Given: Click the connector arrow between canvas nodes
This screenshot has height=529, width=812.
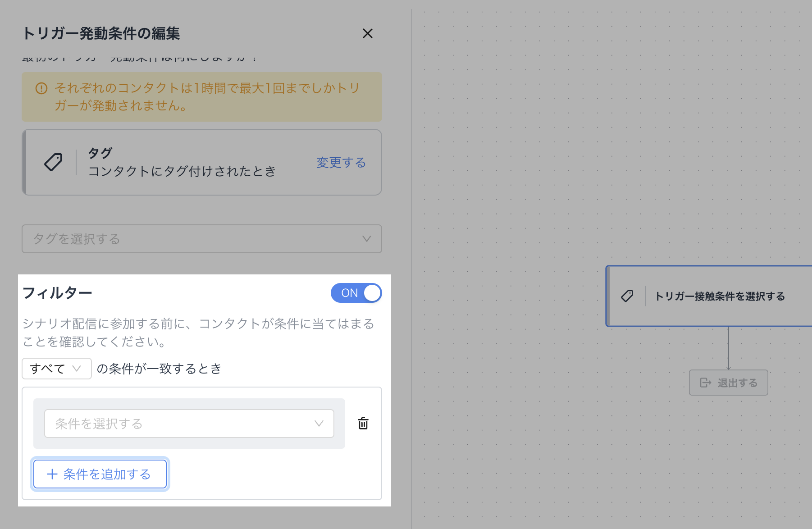Looking at the screenshot, I should (729, 348).
